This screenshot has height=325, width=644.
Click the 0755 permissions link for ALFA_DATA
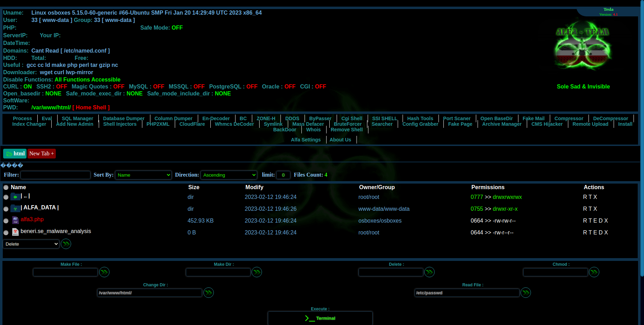(x=477, y=209)
